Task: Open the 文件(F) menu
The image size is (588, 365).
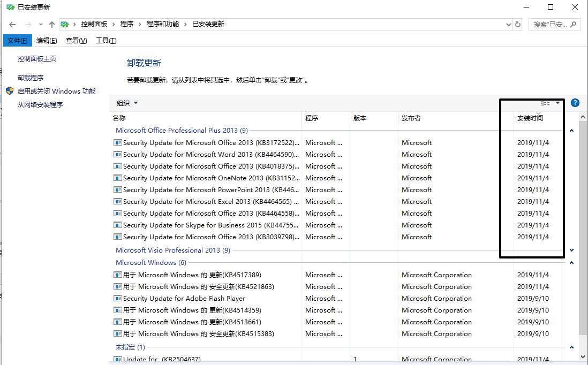Action: pyautogui.click(x=17, y=41)
